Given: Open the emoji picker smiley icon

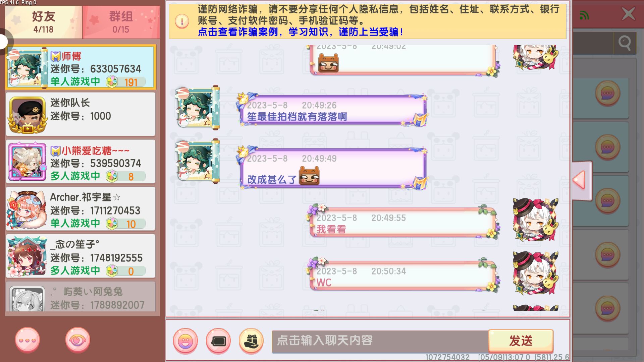Looking at the screenshot, I should [185, 341].
